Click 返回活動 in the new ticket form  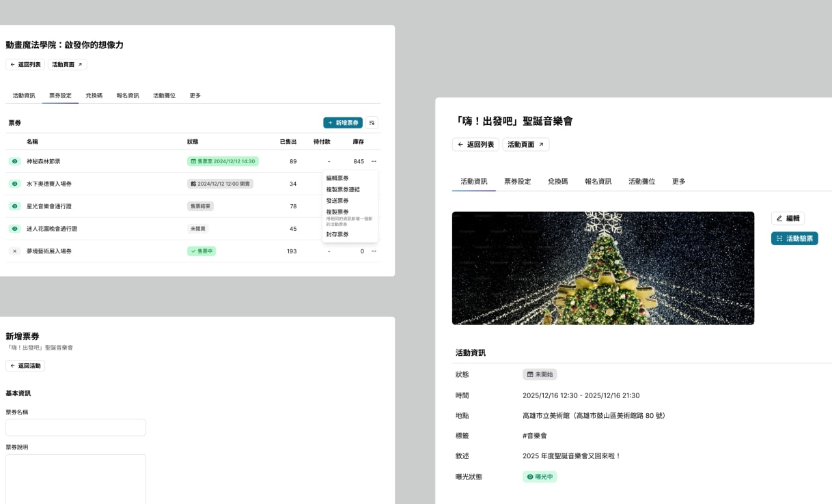pyautogui.click(x=26, y=365)
